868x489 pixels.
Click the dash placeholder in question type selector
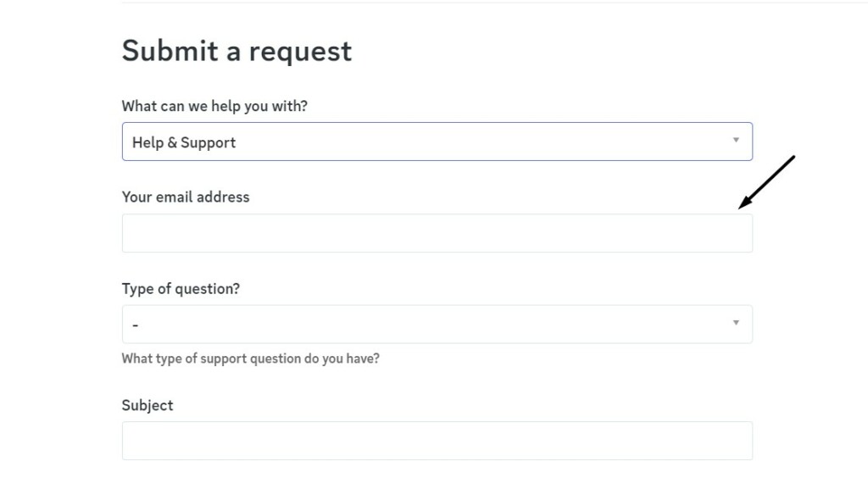point(136,325)
